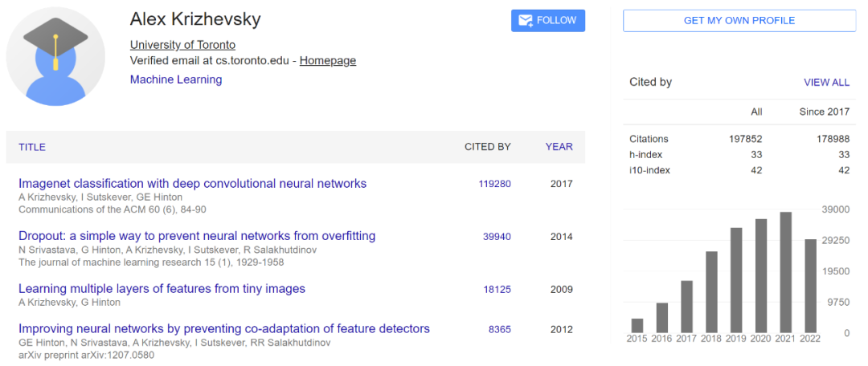This screenshot has width=868, height=366.
Task: View all citation statistics
Action: coord(826,82)
